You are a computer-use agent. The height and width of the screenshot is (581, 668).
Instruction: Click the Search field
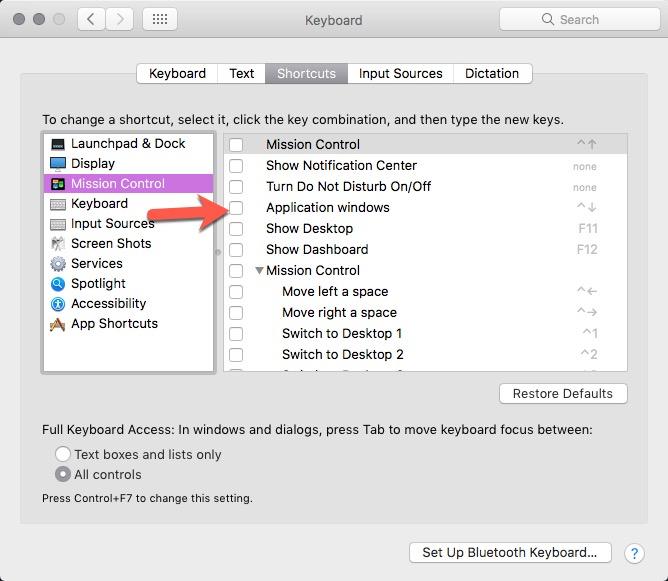pos(578,19)
